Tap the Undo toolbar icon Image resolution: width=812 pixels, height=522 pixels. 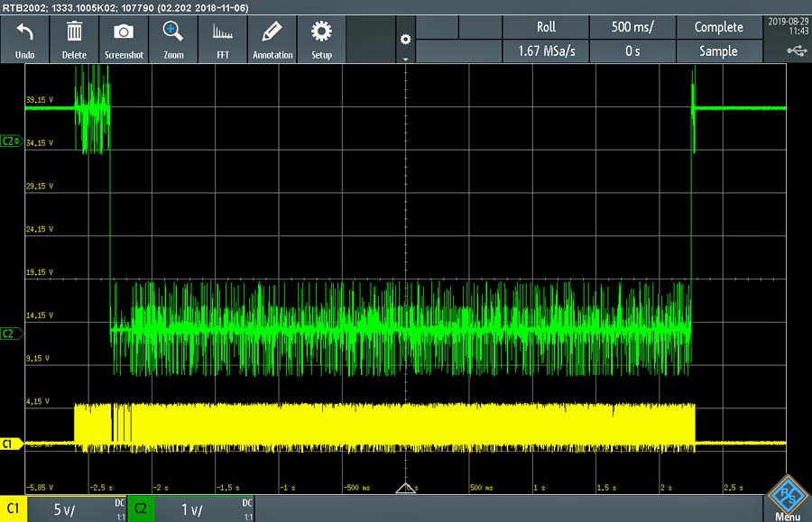[24, 40]
